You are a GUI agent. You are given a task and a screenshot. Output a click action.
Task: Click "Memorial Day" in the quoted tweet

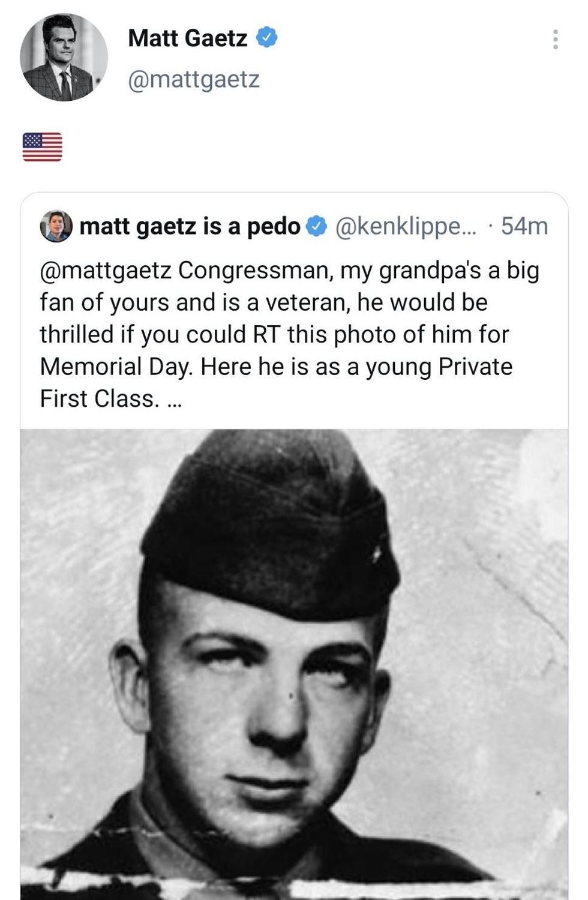point(116,367)
